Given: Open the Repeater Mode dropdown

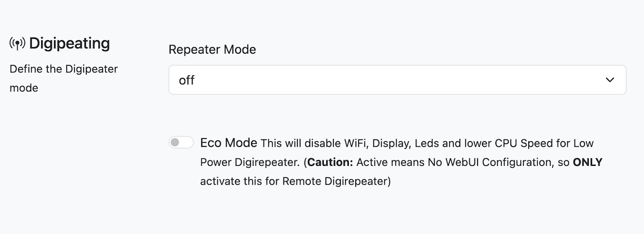Looking at the screenshot, I should (397, 80).
